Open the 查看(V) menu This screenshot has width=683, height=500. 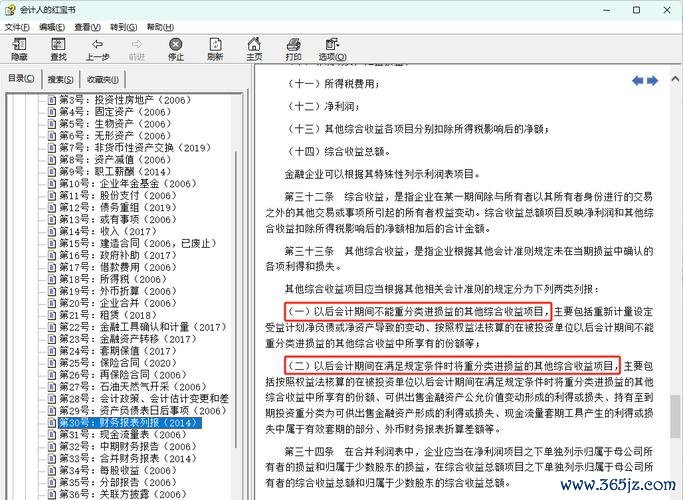click(x=87, y=27)
